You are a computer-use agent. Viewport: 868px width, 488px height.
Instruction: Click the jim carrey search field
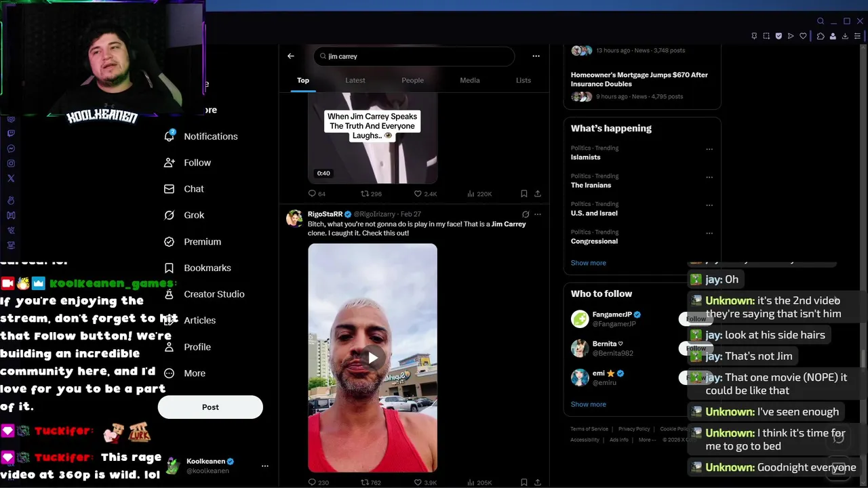(414, 56)
